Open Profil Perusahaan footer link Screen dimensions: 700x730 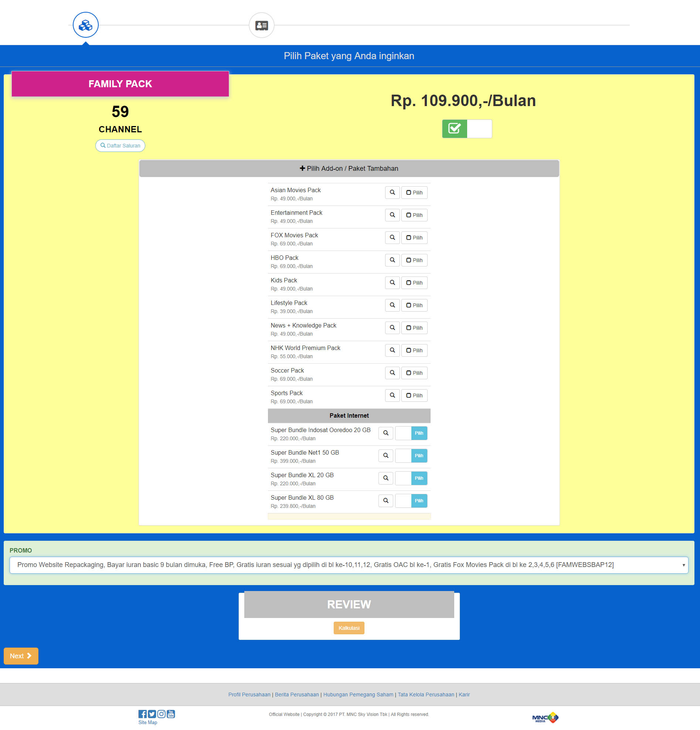click(249, 695)
